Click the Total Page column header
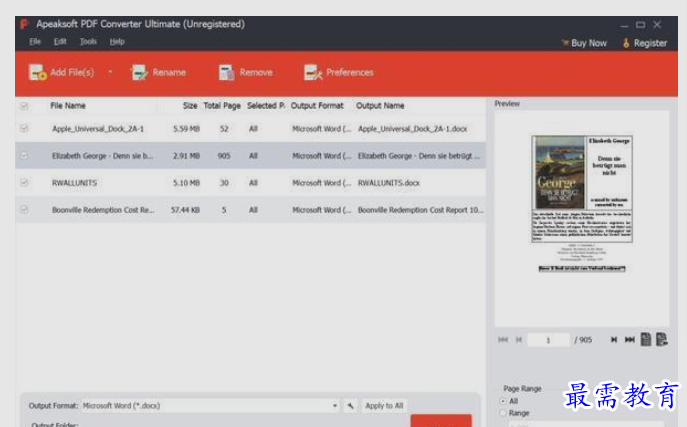Viewport: 687px width, 427px height. pyautogui.click(x=222, y=106)
